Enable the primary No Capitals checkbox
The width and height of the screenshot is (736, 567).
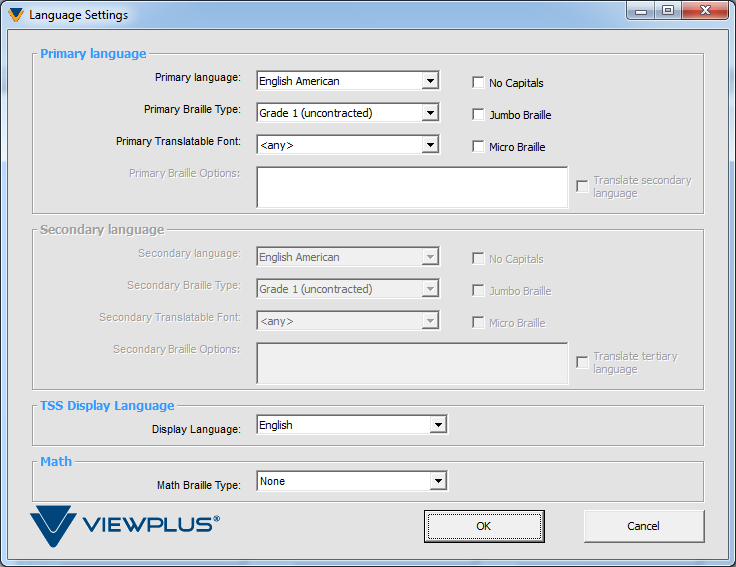[x=479, y=83]
